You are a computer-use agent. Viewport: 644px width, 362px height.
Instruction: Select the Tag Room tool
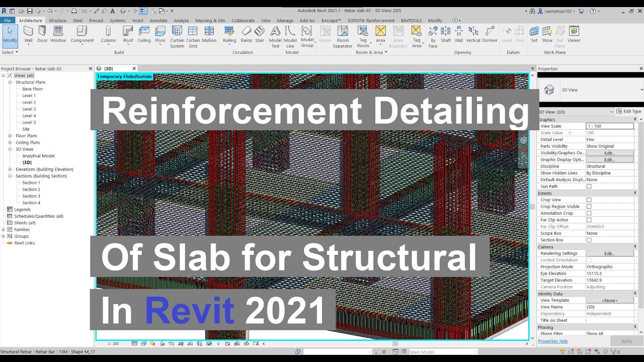point(363,37)
